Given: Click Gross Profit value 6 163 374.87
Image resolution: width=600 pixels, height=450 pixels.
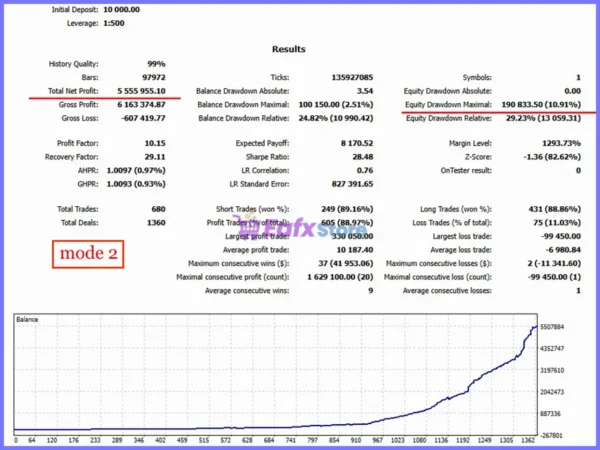Looking at the screenshot, I should tap(142, 105).
